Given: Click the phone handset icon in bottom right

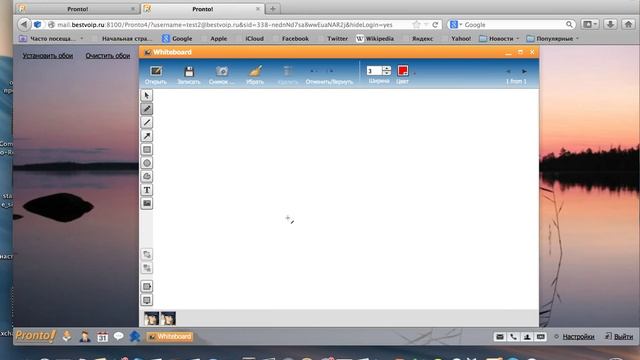Looking at the screenshot, I should [513, 337].
